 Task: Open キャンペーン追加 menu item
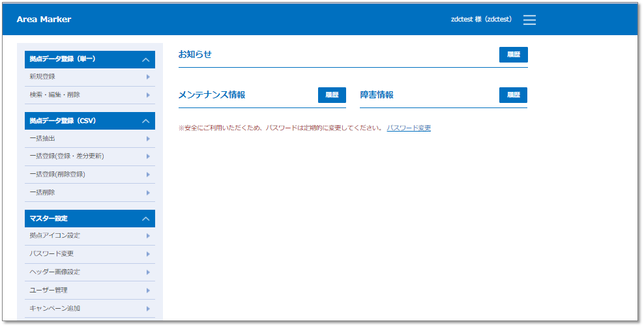(x=90, y=309)
